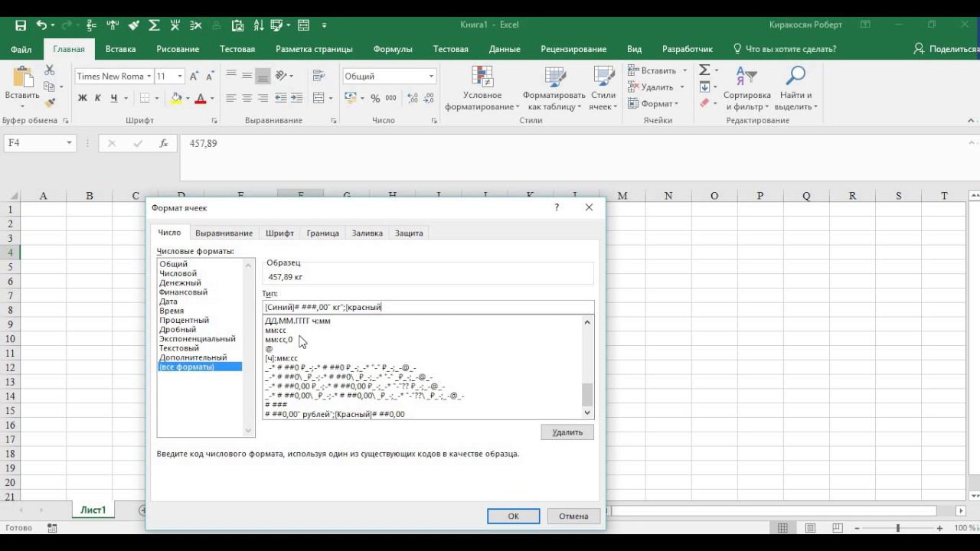Image resolution: width=980 pixels, height=551 pixels.
Task: Open the Выравнивание tab in dialog
Action: click(224, 233)
